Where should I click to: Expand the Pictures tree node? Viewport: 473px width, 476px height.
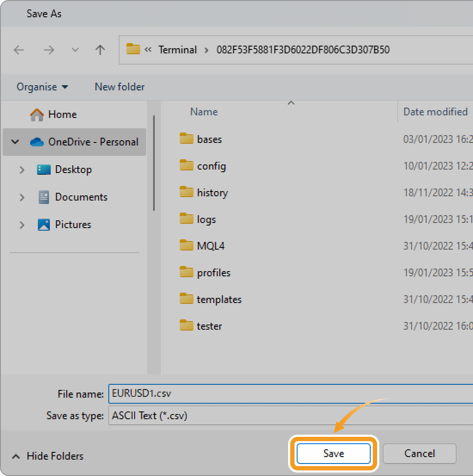pos(22,225)
